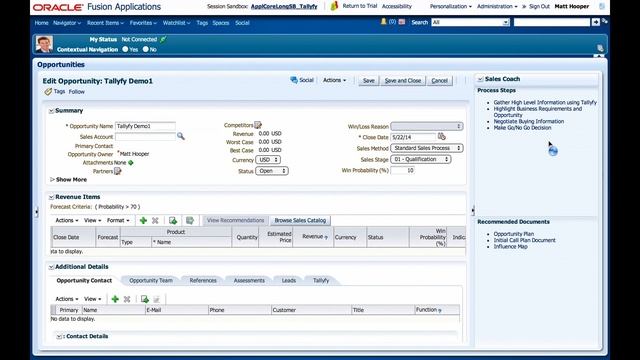Viewport: 640px width, 360px height.
Task: Open the Navigator menu
Action: tap(67, 23)
